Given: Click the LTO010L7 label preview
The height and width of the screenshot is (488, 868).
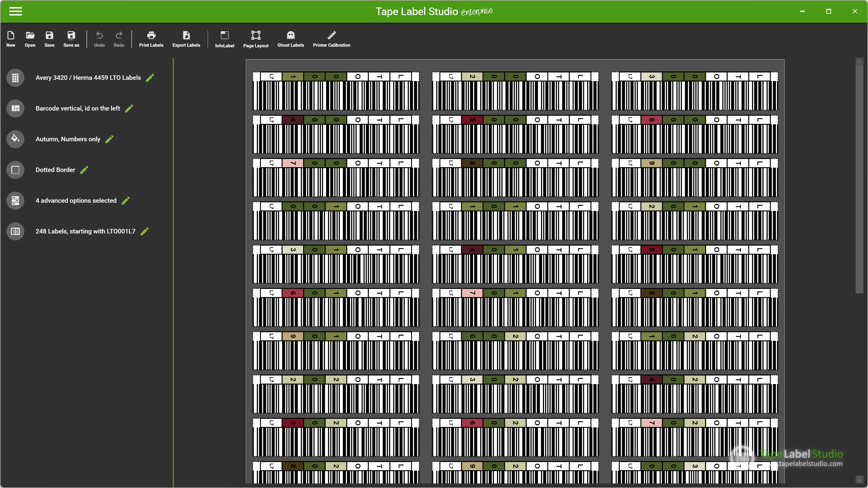Looking at the screenshot, I should pyautogui.click(x=336, y=221).
